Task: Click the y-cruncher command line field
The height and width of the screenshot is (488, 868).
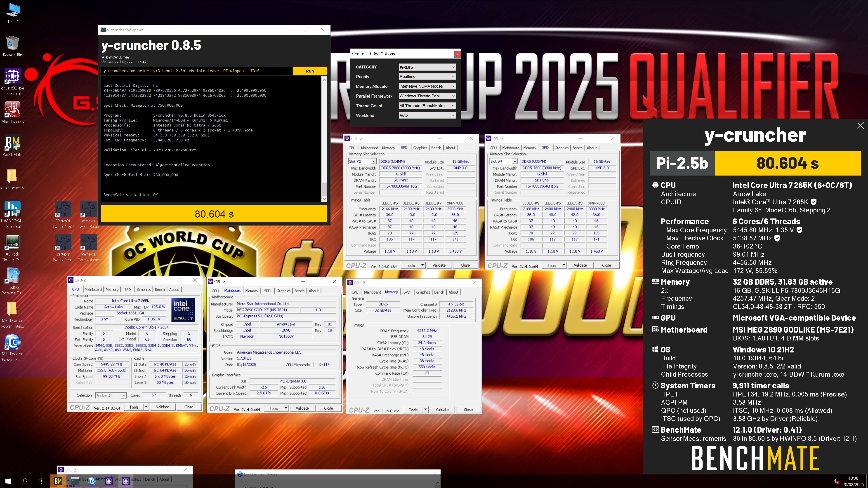Action: (x=196, y=71)
